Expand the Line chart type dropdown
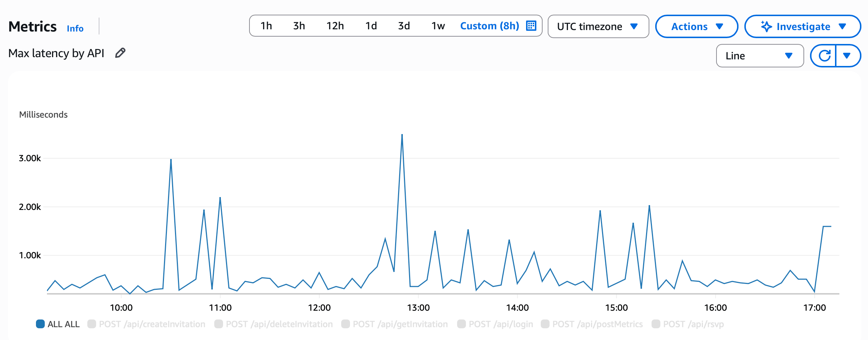Screen dimensions: 868x340 tap(759, 56)
